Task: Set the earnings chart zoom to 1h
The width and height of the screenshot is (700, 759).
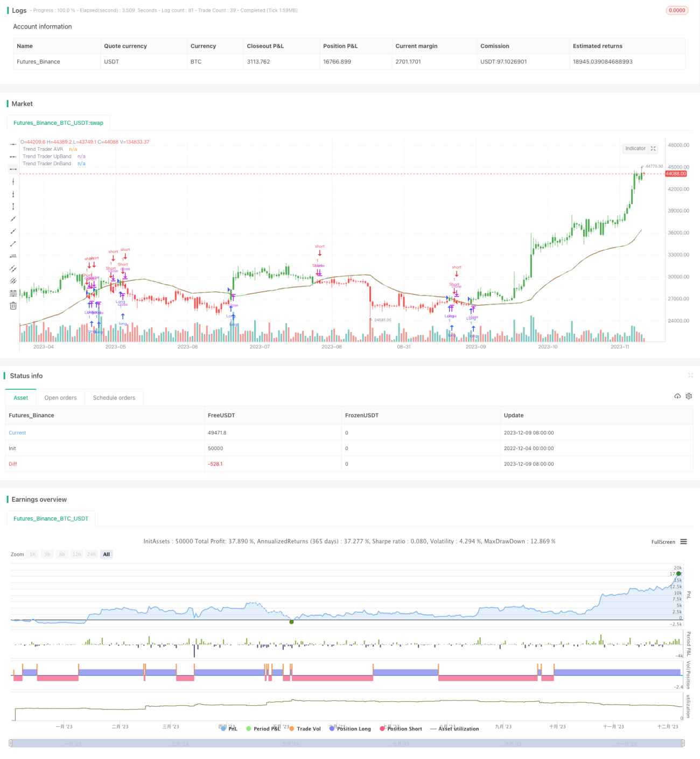Action: pos(33,554)
